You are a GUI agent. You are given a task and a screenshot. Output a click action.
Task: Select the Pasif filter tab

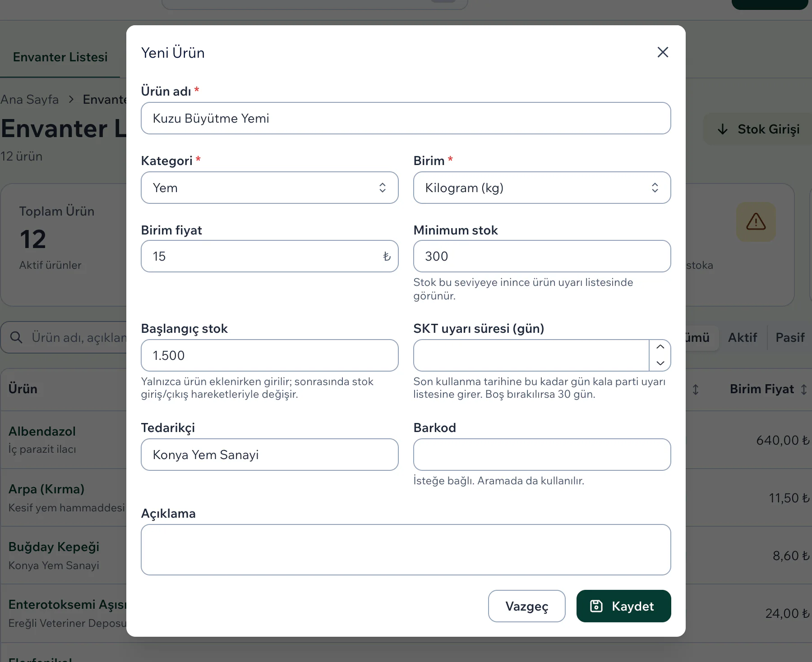tap(790, 338)
